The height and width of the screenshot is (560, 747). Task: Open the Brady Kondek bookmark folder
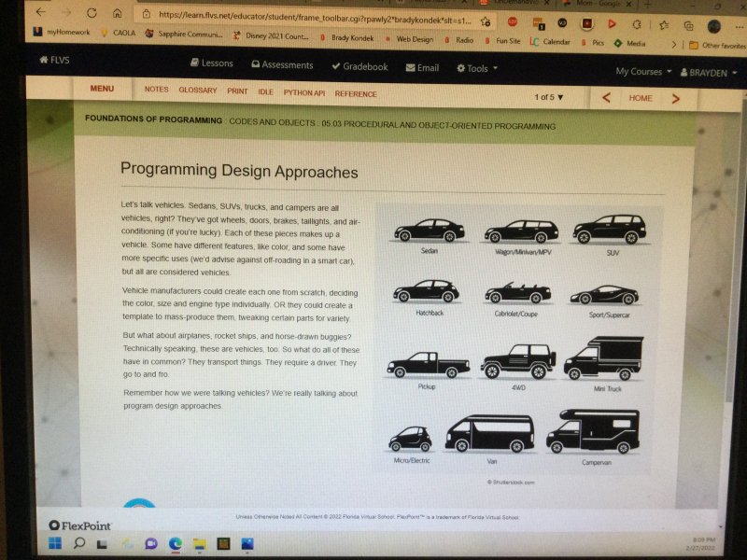pyautogui.click(x=347, y=37)
